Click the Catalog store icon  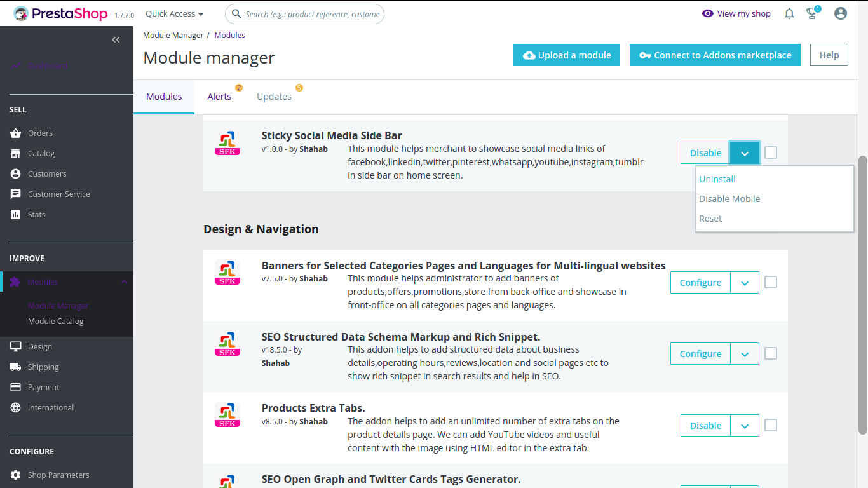coord(16,154)
